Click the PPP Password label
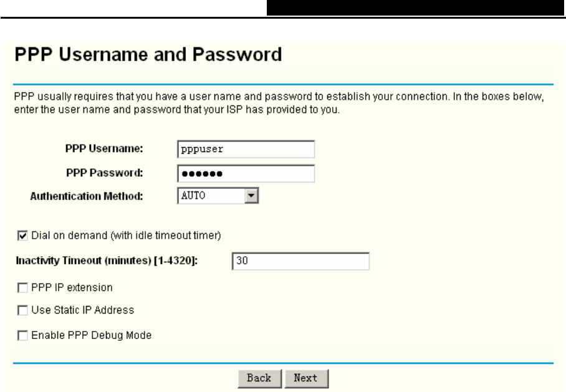This screenshot has width=566, height=392. (x=104, y=173)
